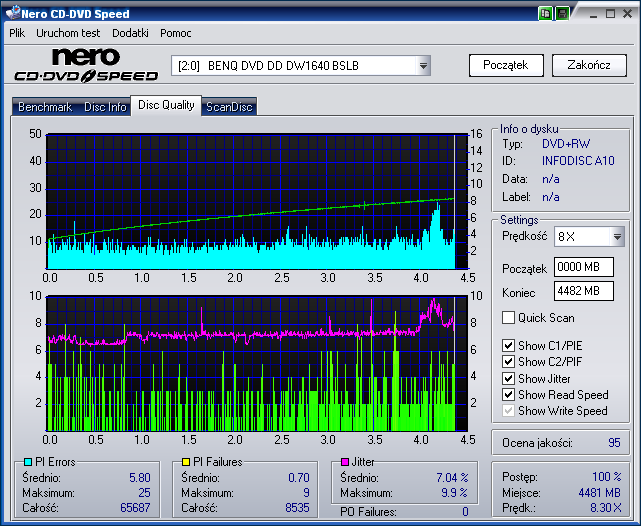The width and height of the screenshot is (641, 526).
Task: Close the Nero CD-DVD Speed window
Action: coord(628,14)
